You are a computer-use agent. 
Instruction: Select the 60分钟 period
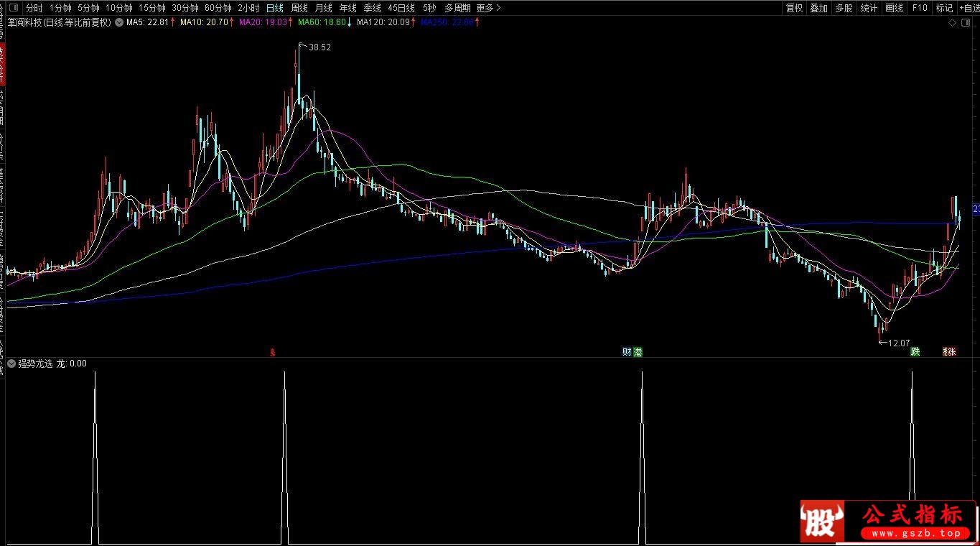[218, 8]
